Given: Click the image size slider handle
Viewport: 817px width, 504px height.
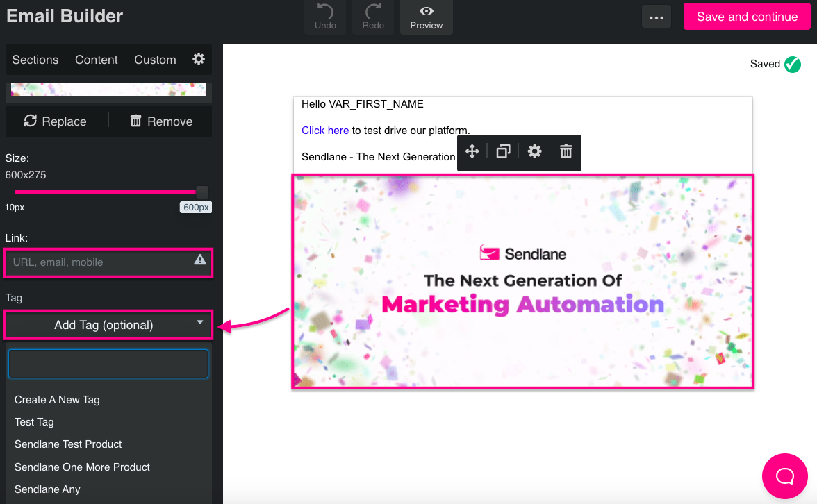Looking at the screenshot, I should pos(202,192).
